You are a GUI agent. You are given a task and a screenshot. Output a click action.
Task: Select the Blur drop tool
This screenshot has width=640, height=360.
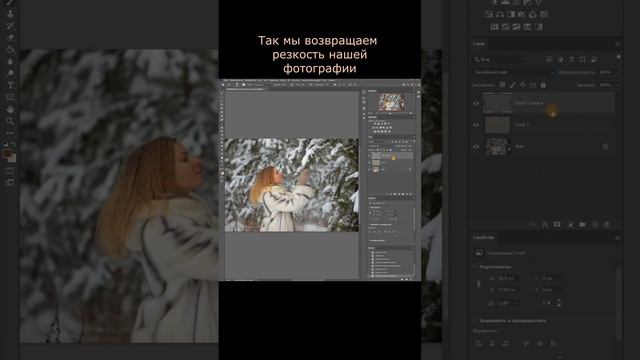click(10, 61)
